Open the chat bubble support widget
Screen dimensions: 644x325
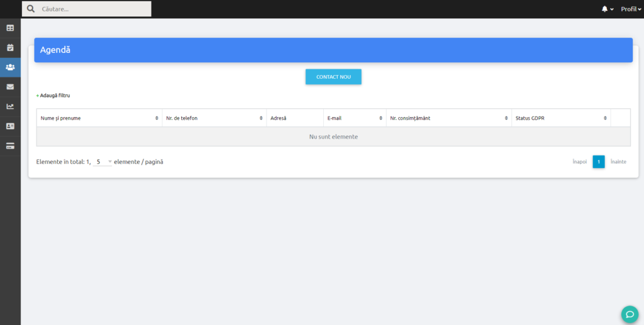pyautogui.click(x=630, y=314)
